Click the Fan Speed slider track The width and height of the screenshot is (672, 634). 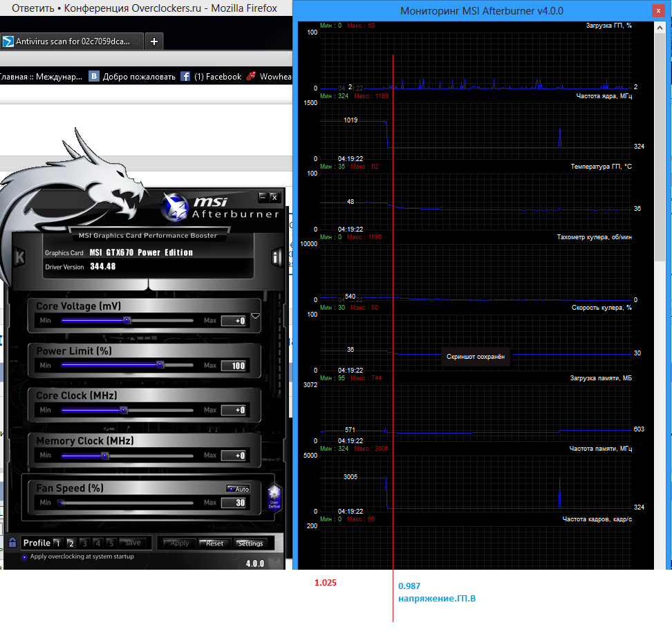tap(127, 503)
